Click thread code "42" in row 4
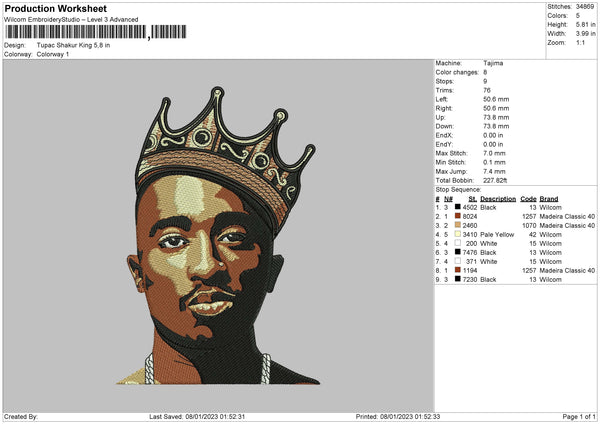The height and width of the screenshot is (424, 600). click(x=533, y=235)
